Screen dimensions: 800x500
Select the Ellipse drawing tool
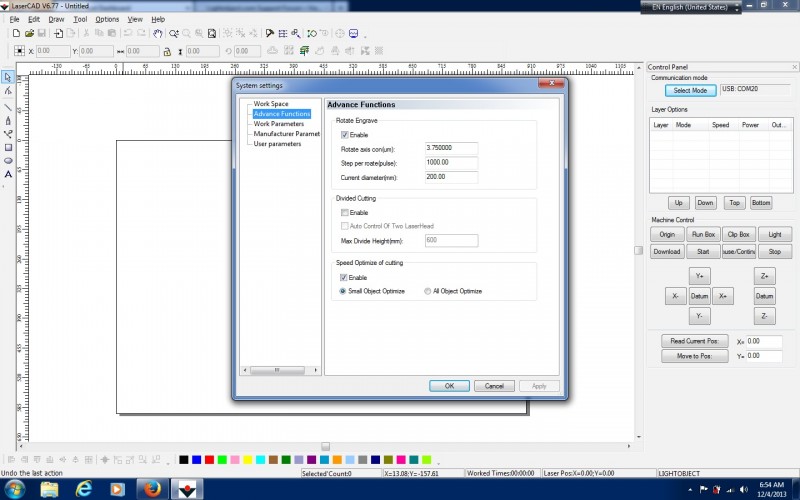click(x=8, y=160)
